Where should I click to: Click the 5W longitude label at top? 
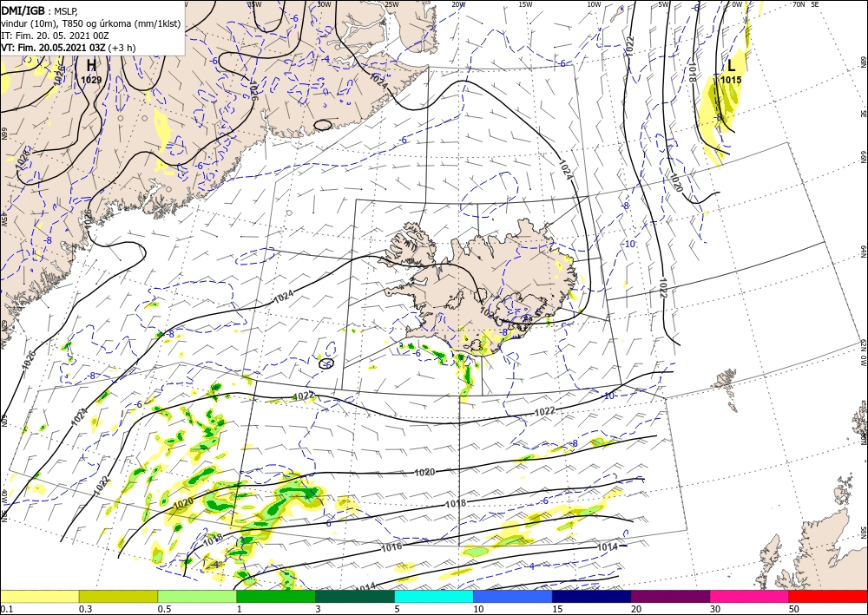point(664,4)
